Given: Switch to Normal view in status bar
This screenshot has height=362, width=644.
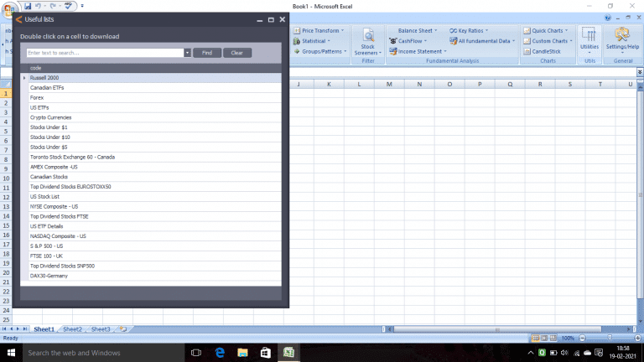Looking at the screenshot, I should tap(536, 339).
